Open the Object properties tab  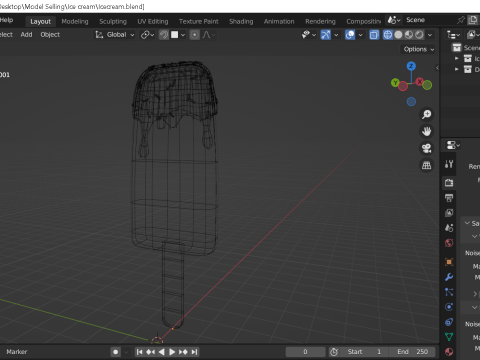point(449,262)
